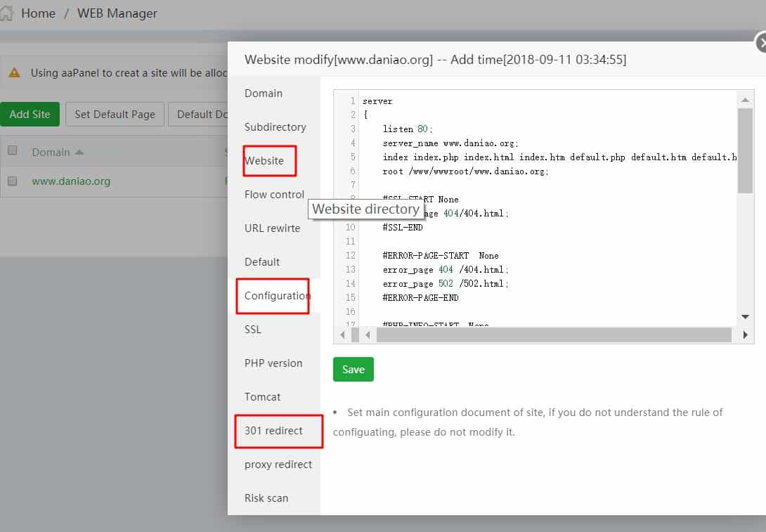This screenshot has width=766, height=532.
Task: Click the Add Site button
Action: click(x=30, y=114)
